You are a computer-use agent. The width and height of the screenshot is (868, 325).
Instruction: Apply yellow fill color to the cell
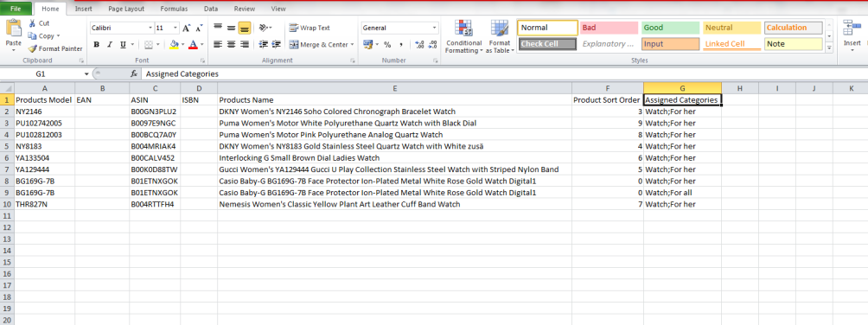pyautogui.click(x=175, y=45)
